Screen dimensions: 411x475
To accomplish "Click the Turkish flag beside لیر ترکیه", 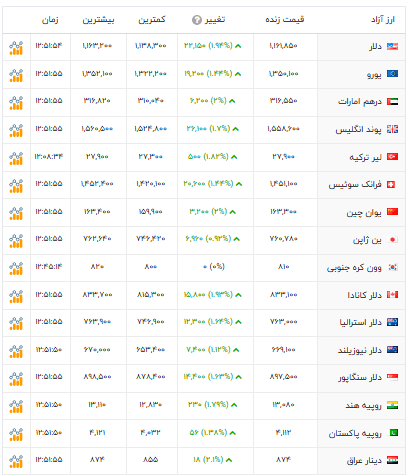I will [392, 157].
